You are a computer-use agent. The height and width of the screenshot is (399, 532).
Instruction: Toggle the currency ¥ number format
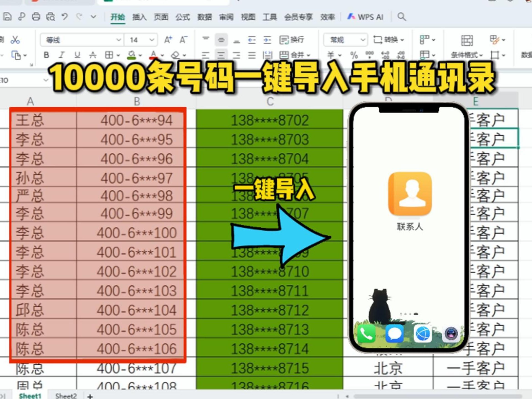tap(330, 55)
